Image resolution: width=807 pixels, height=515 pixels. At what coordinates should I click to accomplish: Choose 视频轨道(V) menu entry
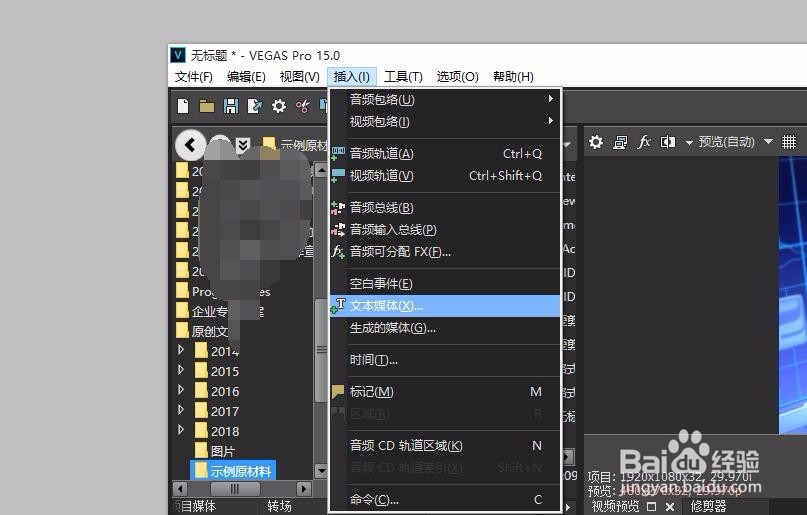coord(445,175)
